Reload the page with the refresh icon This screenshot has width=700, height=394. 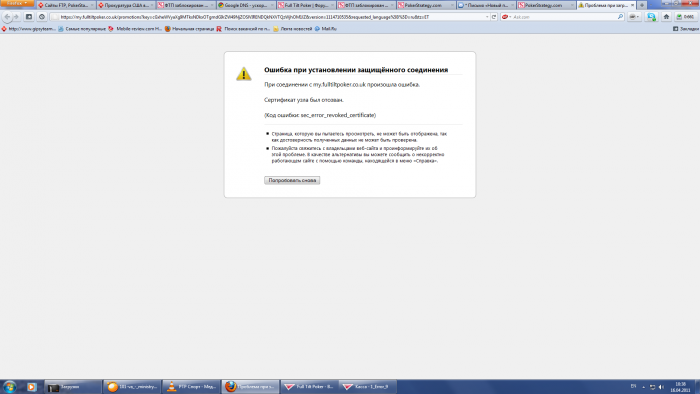click(x=494, y=17)
